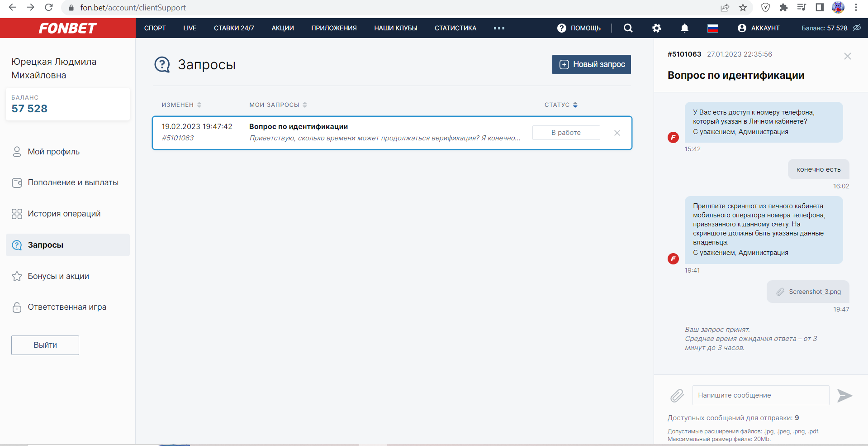
Task: Click the search magnifier icon in header
Action: pyautogui.click(x=628, y=28)
